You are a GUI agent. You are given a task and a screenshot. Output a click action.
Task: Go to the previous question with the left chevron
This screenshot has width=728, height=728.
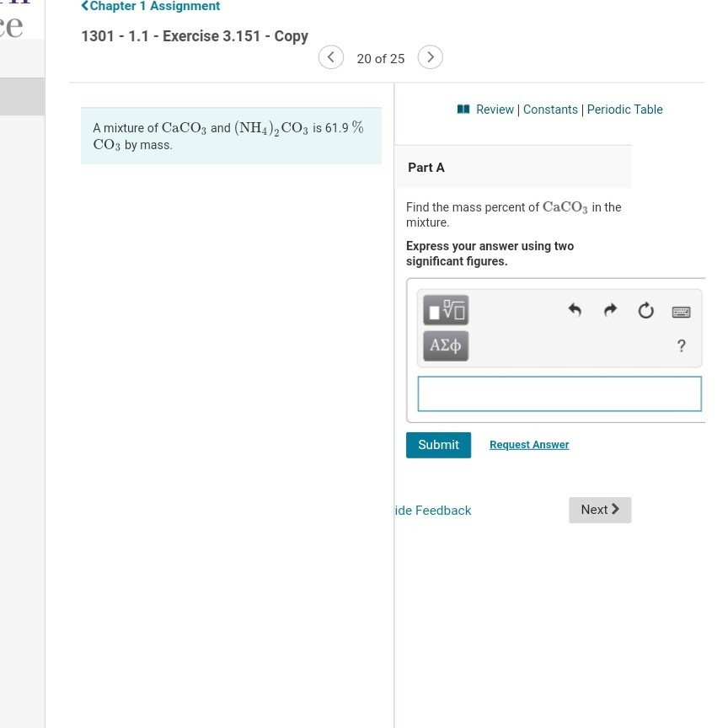click(330, 56)
